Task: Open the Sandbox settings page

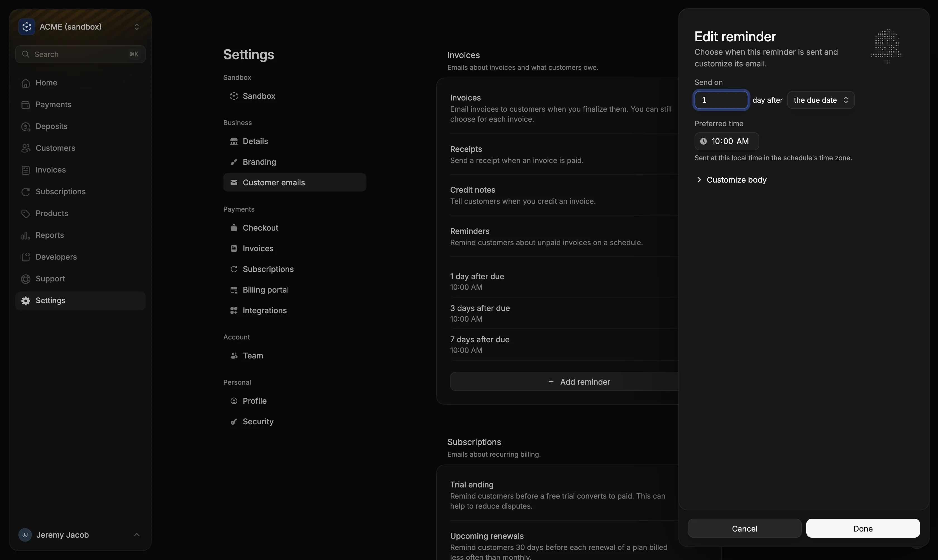Action: click(x=294, y=96)
